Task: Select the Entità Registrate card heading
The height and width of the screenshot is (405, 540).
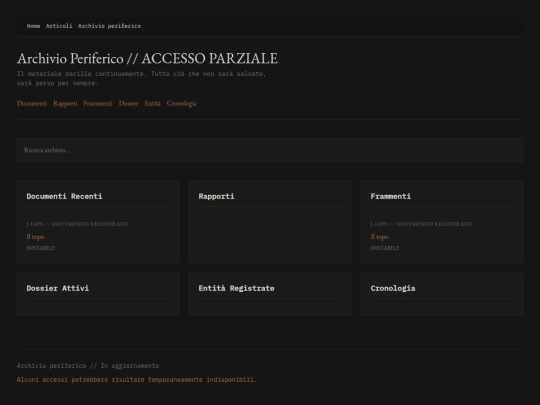Action: click(236, 288)
